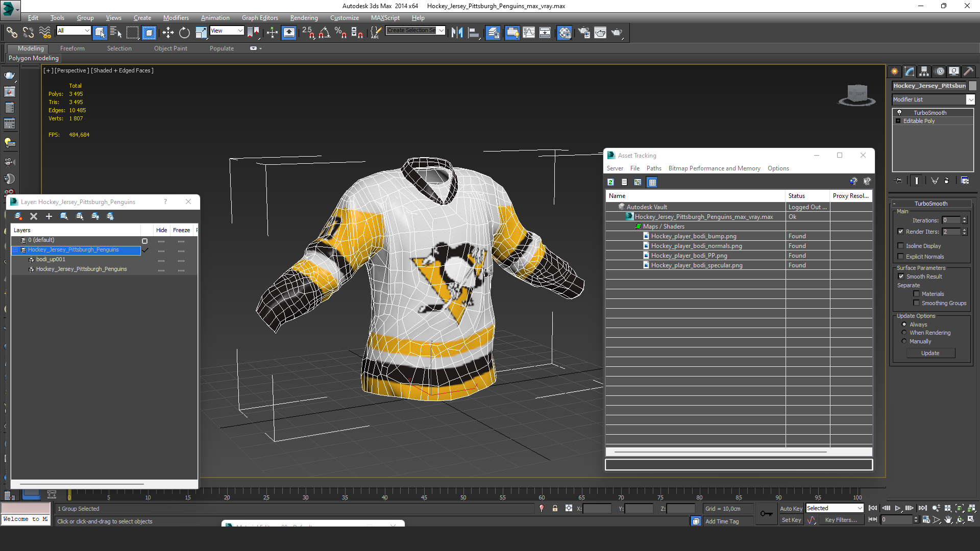Open the reference coordinate View dropdown
The image size is (980, 551).
[227, 31]
